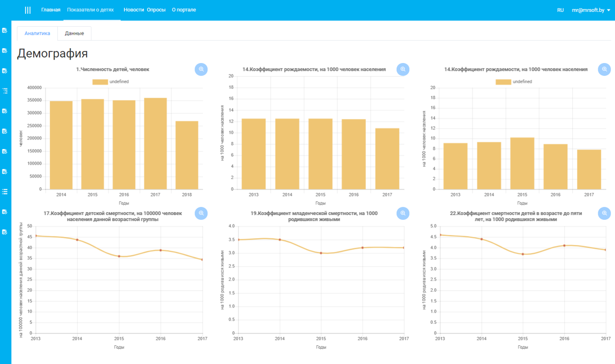Click zoom icon of birth-rate chart without legend
Image resolution: width=615 pixels, height=364 pixels.
pos(403,69)
